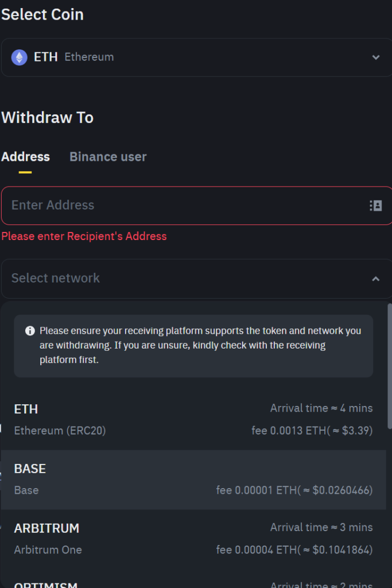Screen dimensions: 392x588
Task: Choose the ARBITRUM Arbitrum One network
Action: (x=193, y=539)
